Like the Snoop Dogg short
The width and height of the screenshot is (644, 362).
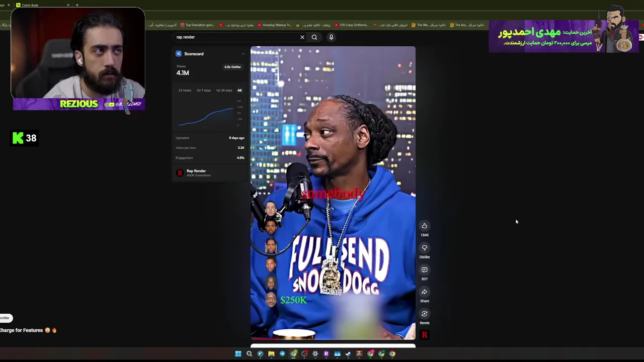tap(425, 226)
